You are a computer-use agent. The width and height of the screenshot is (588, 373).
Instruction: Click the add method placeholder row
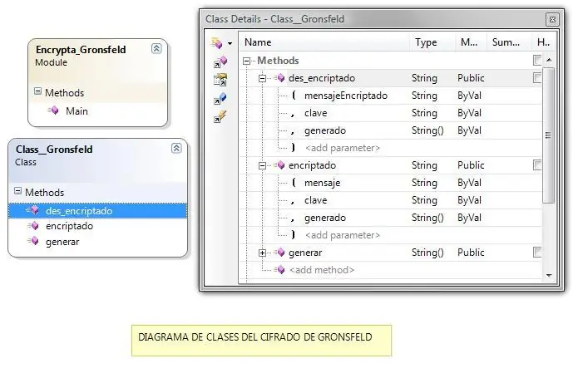tap(322, 270)
